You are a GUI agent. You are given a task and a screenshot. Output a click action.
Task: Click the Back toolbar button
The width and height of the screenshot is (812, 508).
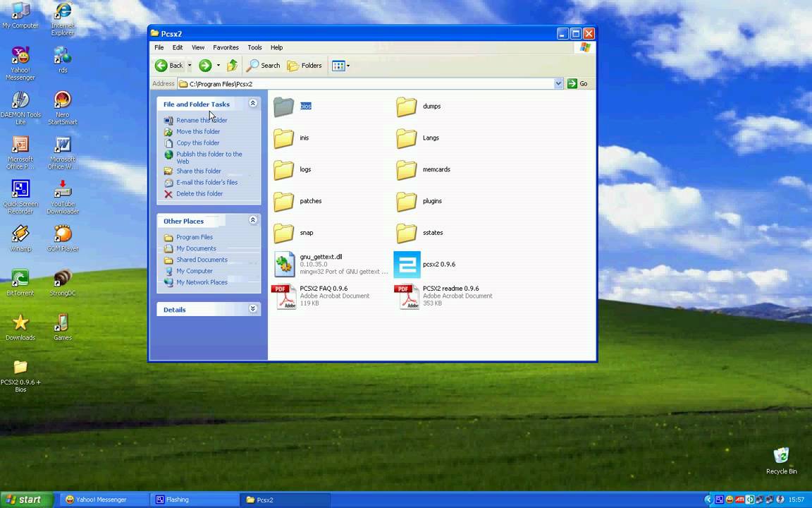pos(169,66)
